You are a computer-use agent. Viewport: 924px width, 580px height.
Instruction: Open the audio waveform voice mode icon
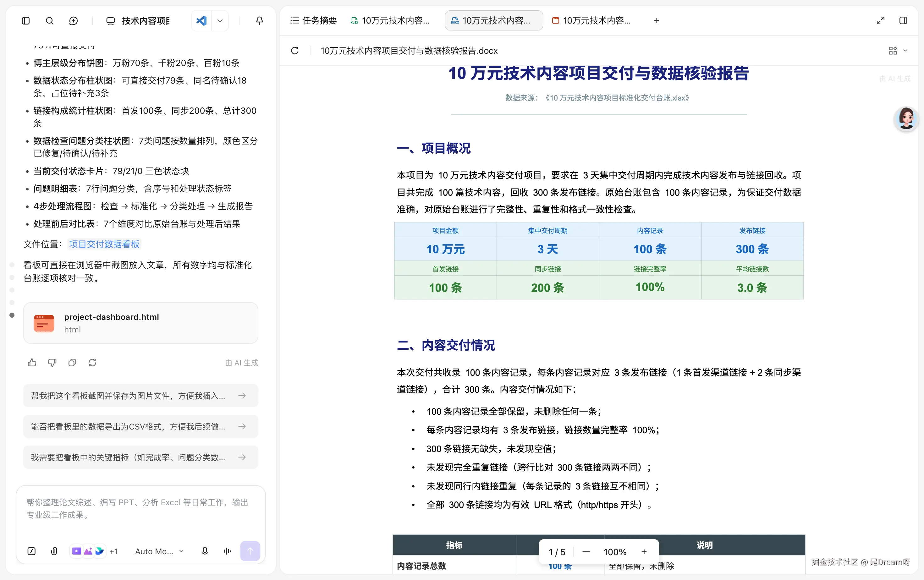[x=227, y=551]
